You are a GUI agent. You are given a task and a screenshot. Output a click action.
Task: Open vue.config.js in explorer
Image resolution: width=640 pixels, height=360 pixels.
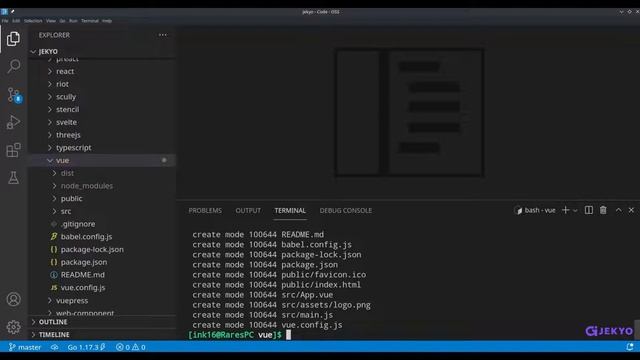pos(102,288)
